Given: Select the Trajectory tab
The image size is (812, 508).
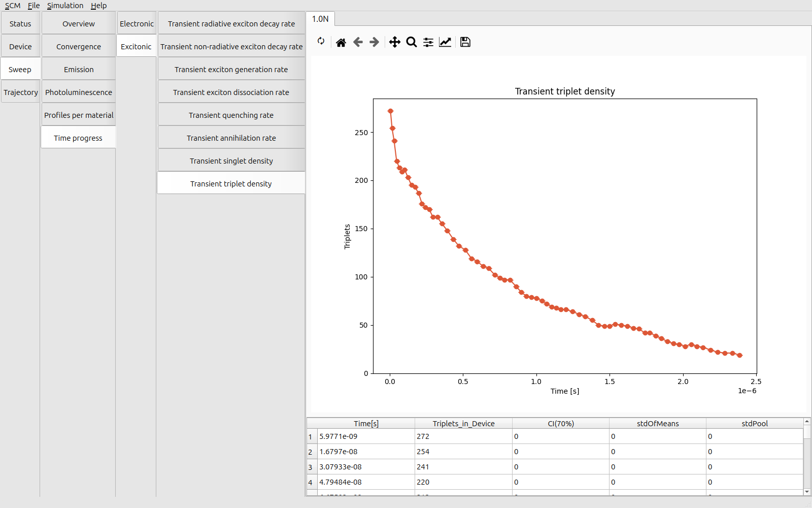Looking at the screenshot, I should [21, 92].
